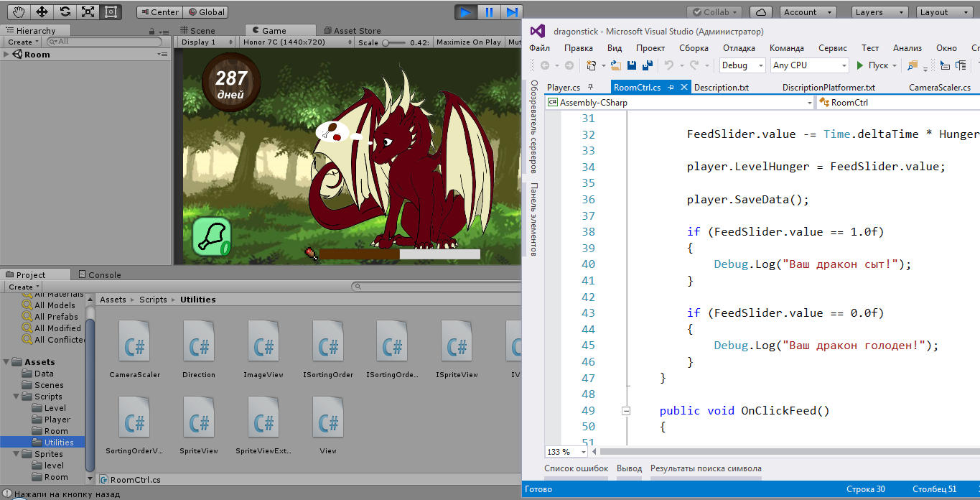Click the All Prefabs search filter

pos(56,317)
